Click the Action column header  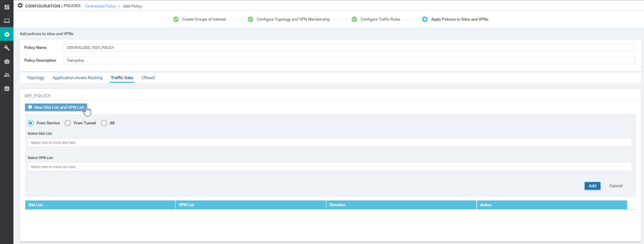(x=552, y=205)
